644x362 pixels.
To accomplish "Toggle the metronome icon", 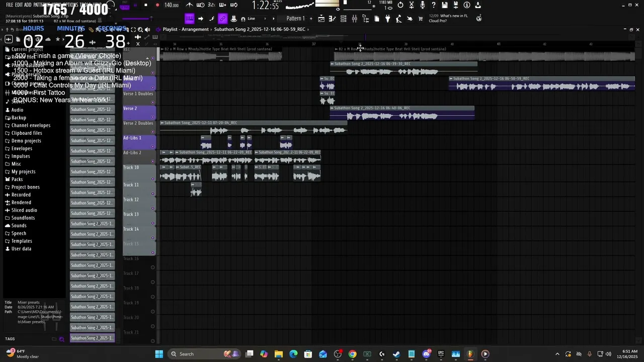I will pyautogui.click(x=189, y=5).
